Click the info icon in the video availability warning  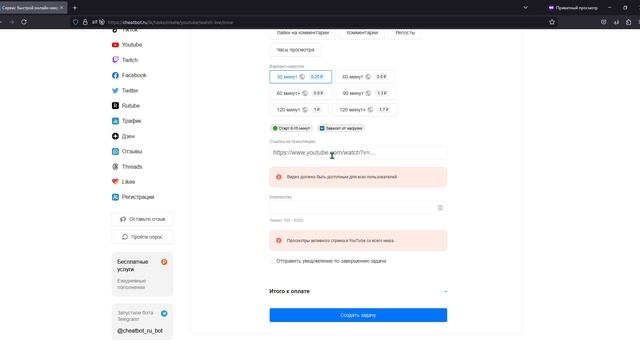click(279, 177)
